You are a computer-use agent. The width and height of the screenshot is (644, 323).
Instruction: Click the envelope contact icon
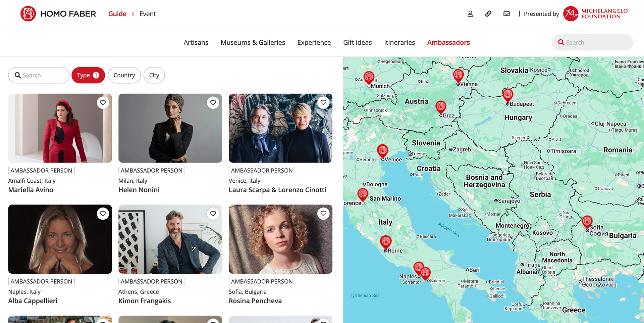[x=506, y=14]
